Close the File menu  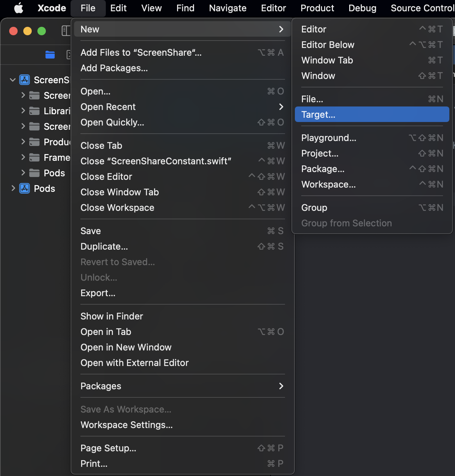click(88, 8)
